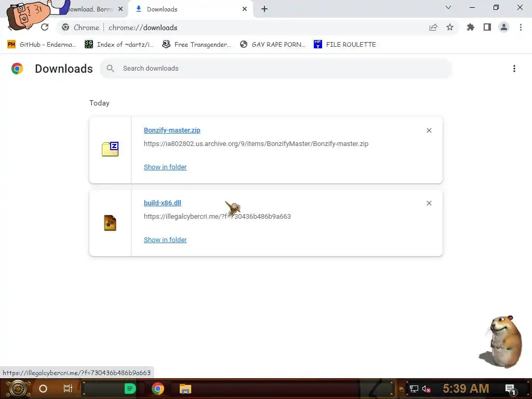This screenshot has height=399, width=532.
Task: Show Bonzify-master.zip in folder
Action: click(165, 167)
